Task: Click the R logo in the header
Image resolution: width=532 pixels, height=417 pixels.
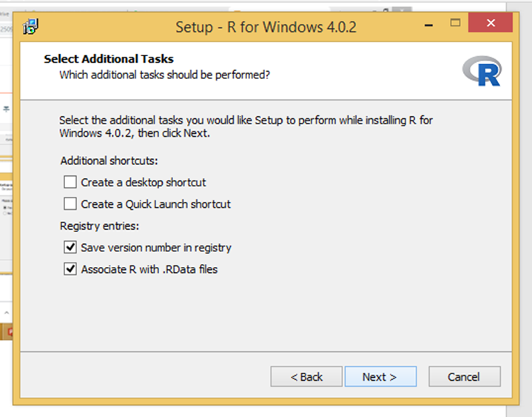Action: click(x=482, y=71)
